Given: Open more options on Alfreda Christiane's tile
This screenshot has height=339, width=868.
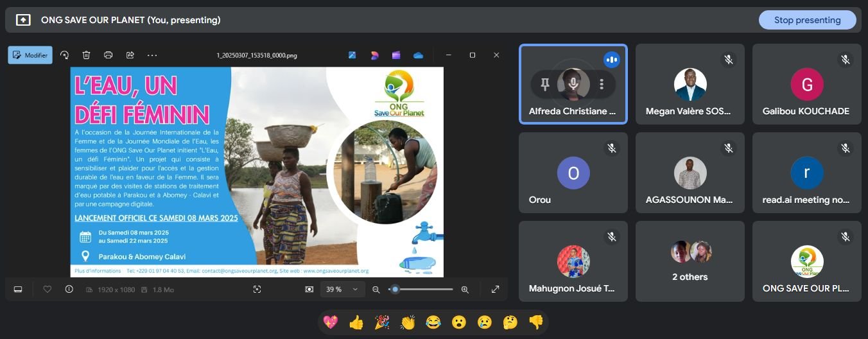Looking at the screenshot, I should pyautogui.click(x=602, y=83).
